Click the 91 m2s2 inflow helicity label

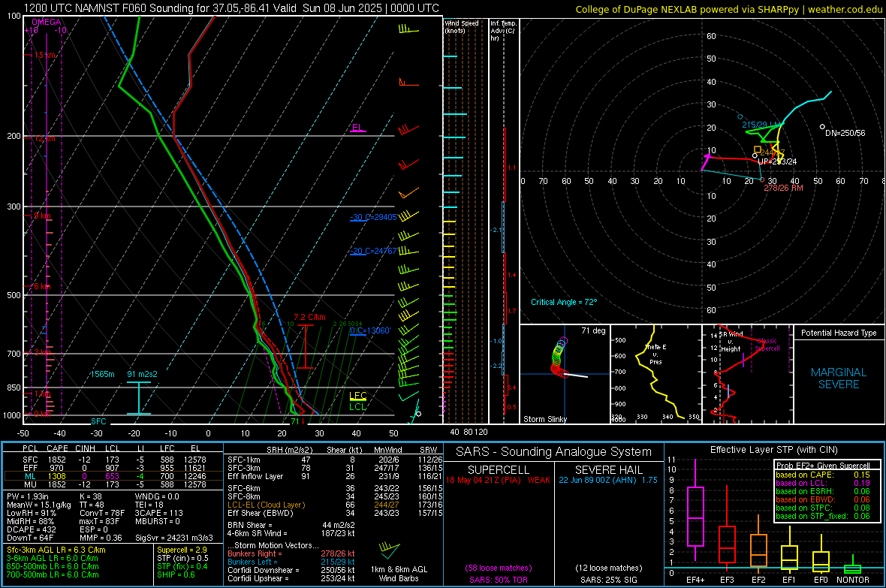143,374
